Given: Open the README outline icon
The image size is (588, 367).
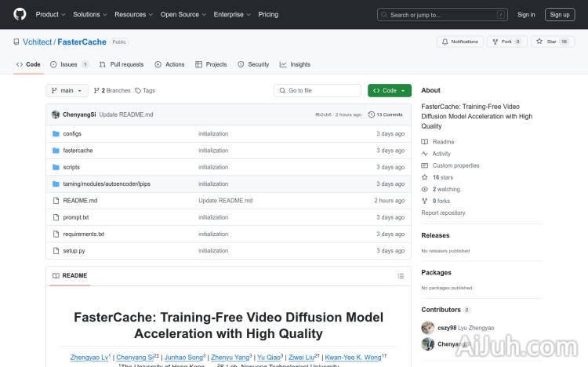Looking at the screenshot, I should [x=400, y=276].
